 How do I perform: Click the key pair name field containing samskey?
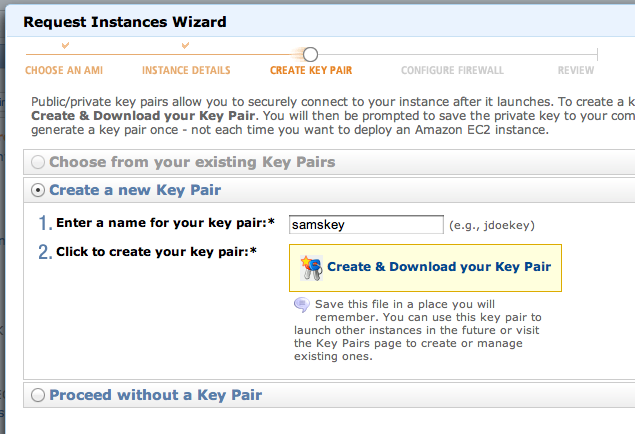click(x=366, y=225)
